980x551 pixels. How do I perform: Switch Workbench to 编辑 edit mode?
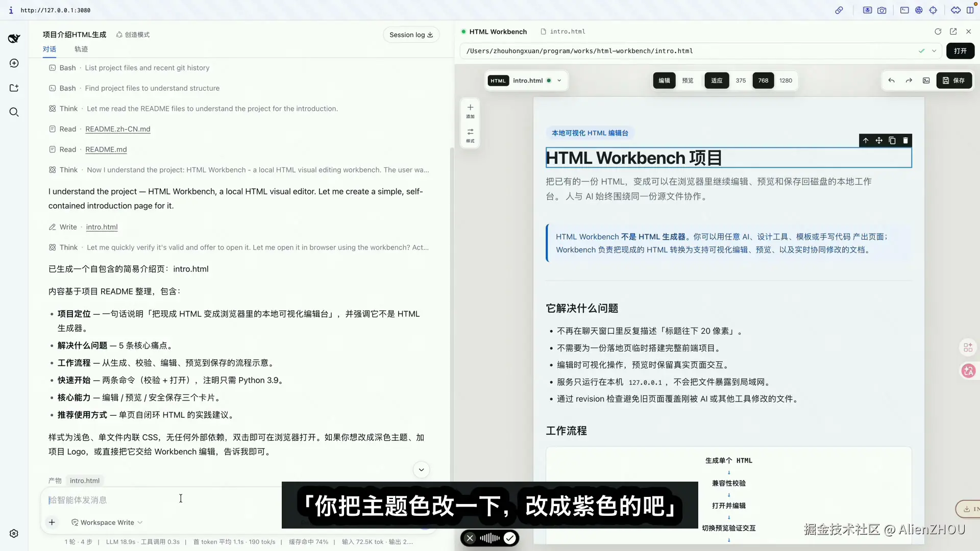[664, 81]
